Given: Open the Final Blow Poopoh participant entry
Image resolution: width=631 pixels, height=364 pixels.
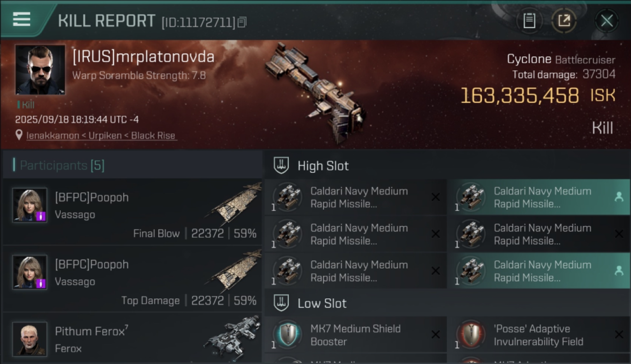Looking at the screenshot, I should click(132, 212).
